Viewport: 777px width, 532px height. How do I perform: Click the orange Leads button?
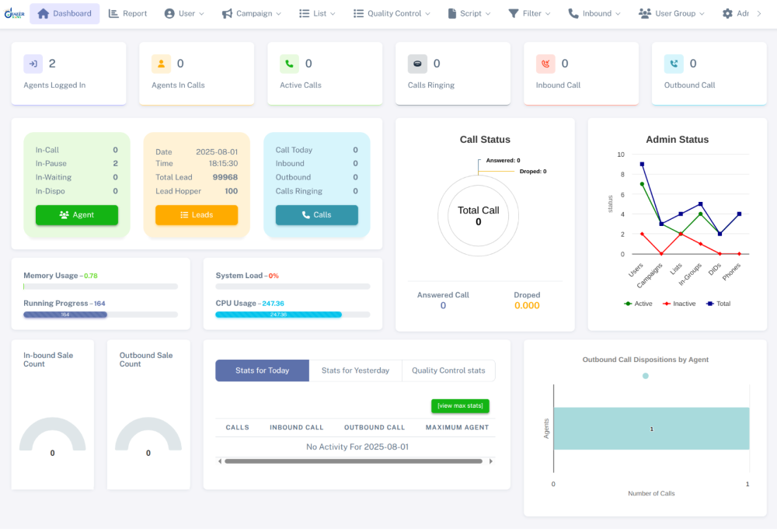point(197,215)
